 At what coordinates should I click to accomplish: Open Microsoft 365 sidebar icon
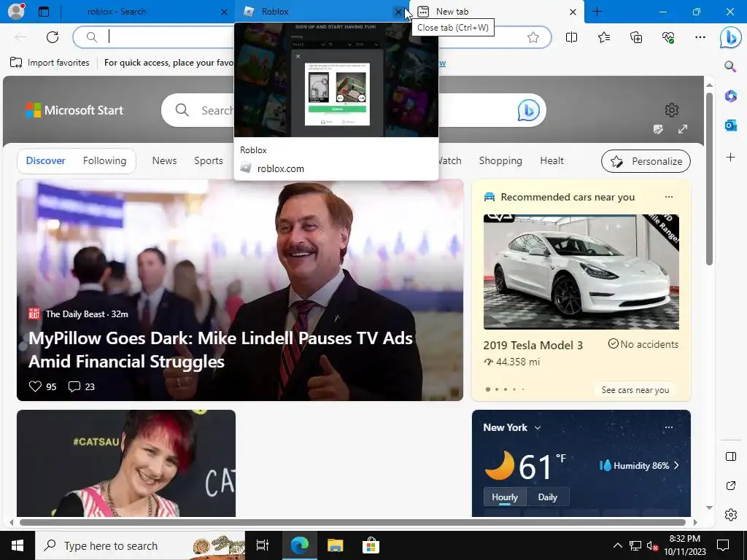coord(730,96)
